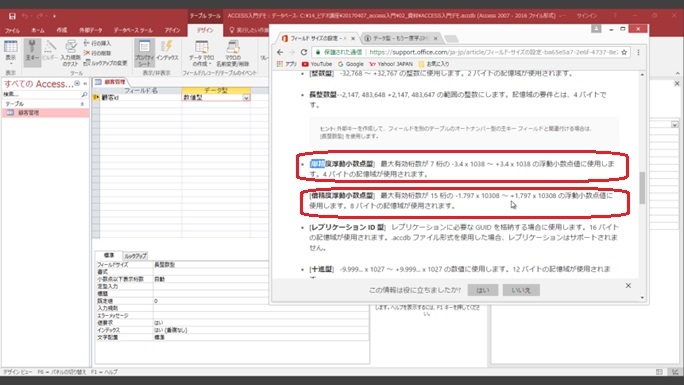Collapse the Access navigation pane with chevron
Viewport: 684px width, 385px height.
(x=85, y=83)
